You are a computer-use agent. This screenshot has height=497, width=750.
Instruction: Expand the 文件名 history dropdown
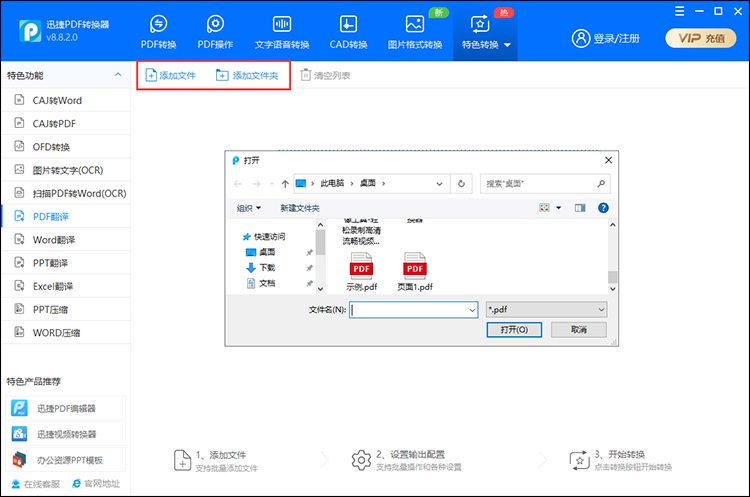coord(472,310)
